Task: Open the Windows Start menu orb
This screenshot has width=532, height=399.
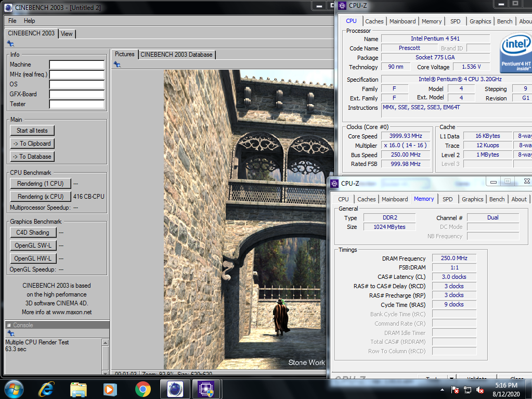Action: tap(14, 389)
